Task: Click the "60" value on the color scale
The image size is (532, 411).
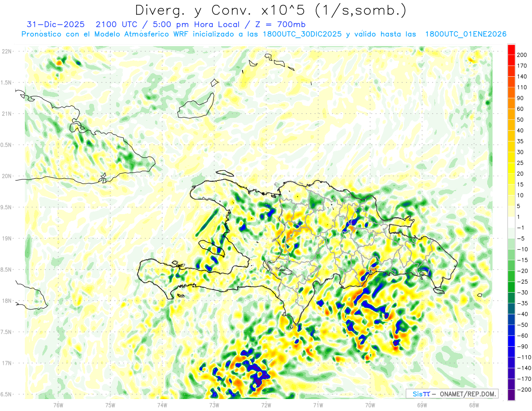Action: pyautogui.click(x=520, y=109)
